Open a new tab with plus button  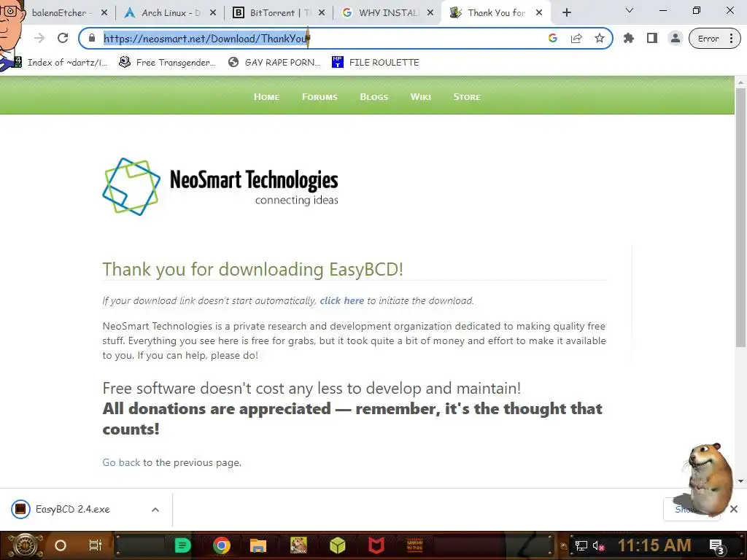coord(566,13)
